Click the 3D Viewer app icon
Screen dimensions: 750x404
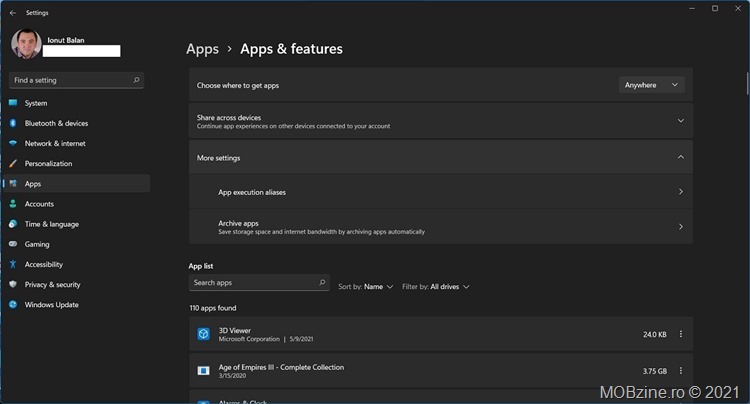(x=203, y=334)
